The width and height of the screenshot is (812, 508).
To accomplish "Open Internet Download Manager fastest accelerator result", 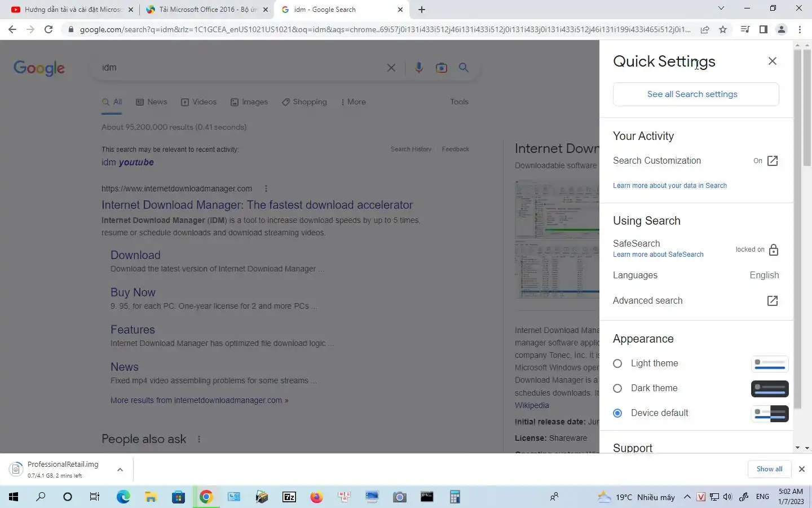I will [x=257, y=205].
